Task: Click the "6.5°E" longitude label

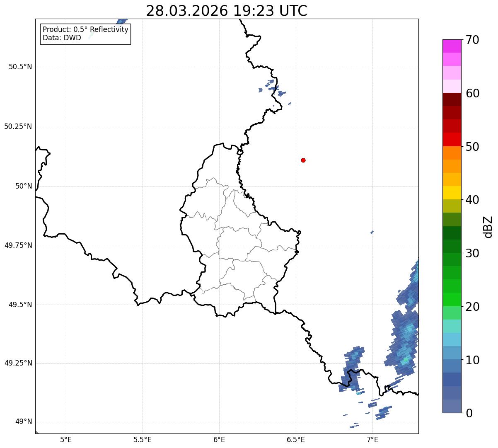Action: click(x=296, y=439)
